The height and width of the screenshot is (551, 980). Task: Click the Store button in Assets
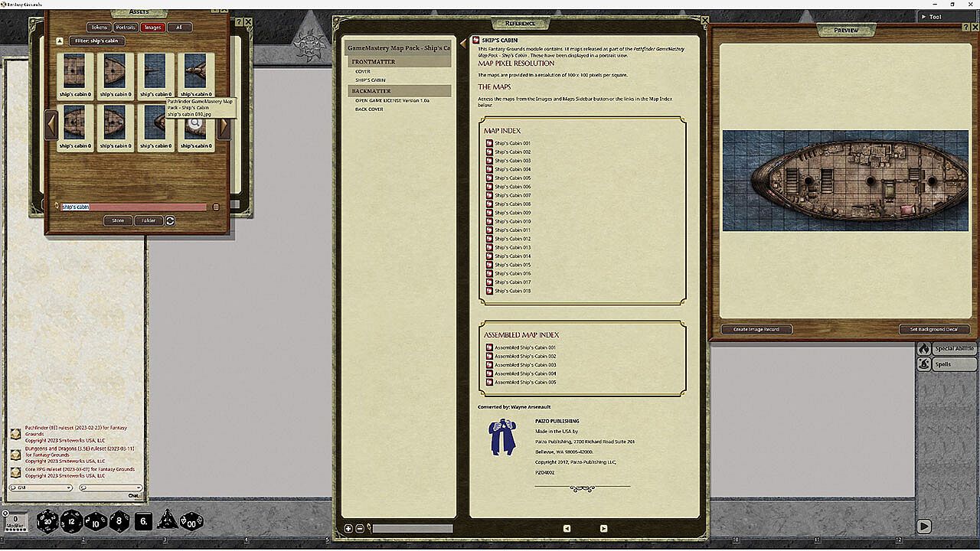point(118,220)
